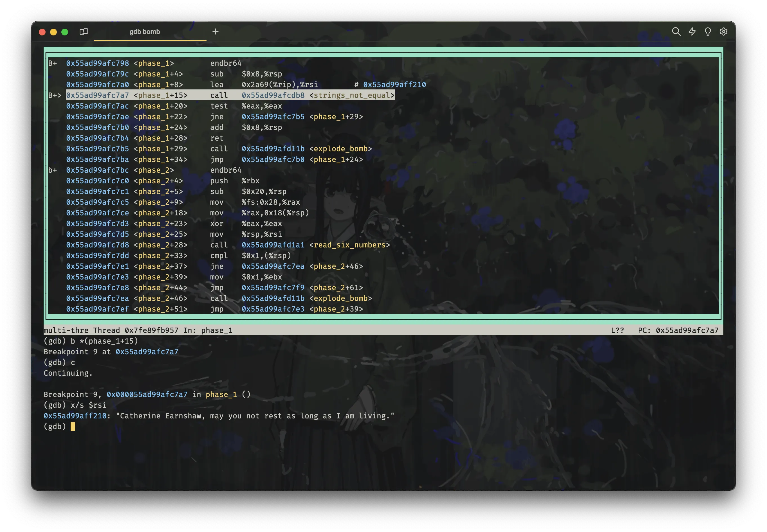Click "mov %fs:0x28,%rax" instruction
The image size is (767, 532).
(255, 202)
